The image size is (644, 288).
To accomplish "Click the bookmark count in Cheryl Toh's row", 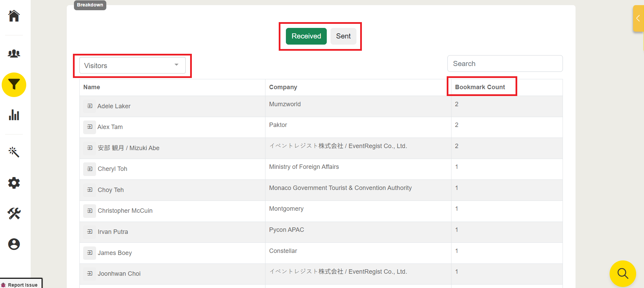I will 457,167.
